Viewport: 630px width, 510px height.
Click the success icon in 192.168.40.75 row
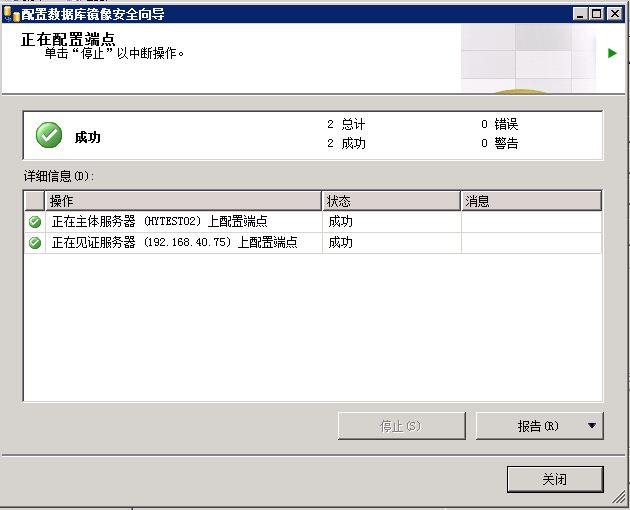pyautogui.click(x=35, y=242)
